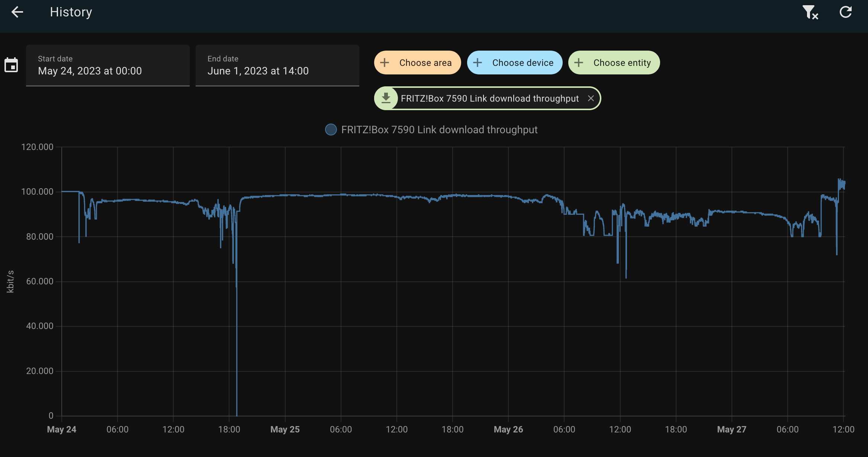Click the plus icon on Choose entity
The width and height of the screenshot is (868, 457).
point(579,62)
